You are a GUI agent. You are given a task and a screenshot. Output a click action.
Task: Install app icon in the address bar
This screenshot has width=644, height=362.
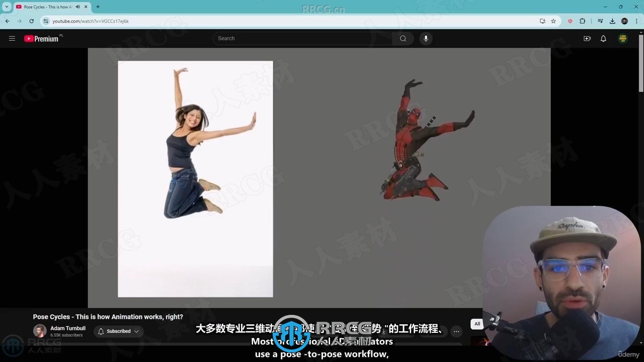542,21
